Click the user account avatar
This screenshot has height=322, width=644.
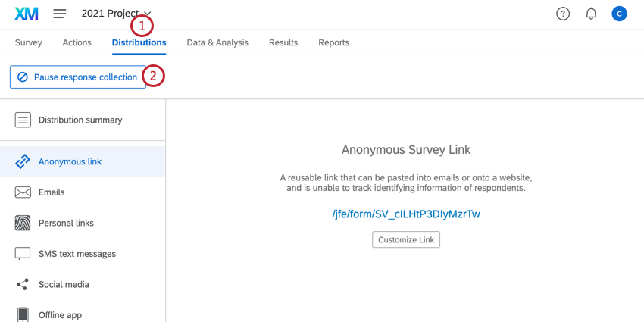620,14
